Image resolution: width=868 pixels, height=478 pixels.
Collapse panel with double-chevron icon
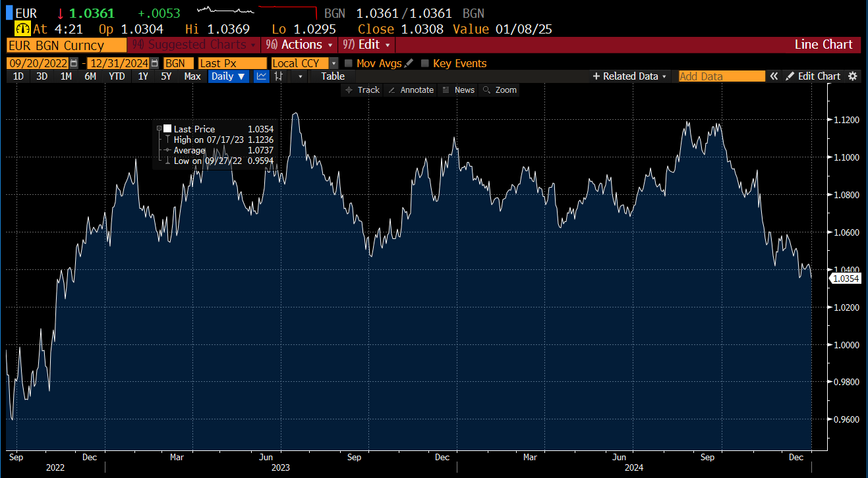[774, 76]
